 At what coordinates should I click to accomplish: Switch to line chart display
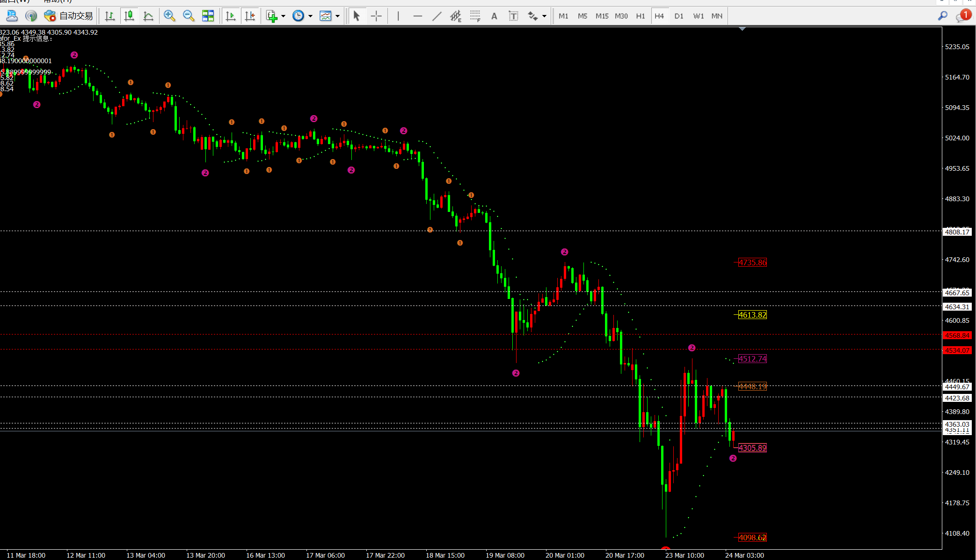click(148, 16)
